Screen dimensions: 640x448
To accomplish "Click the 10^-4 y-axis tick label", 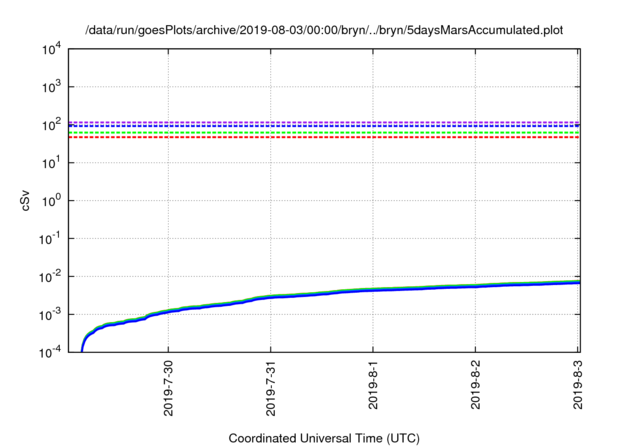I will pos(50,352).
